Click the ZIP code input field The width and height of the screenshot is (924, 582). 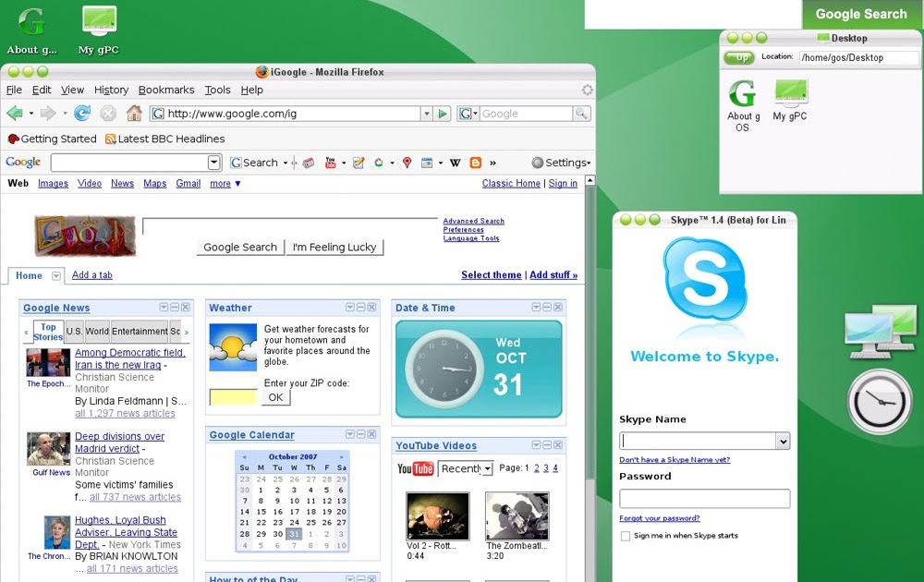pos(234,397)
